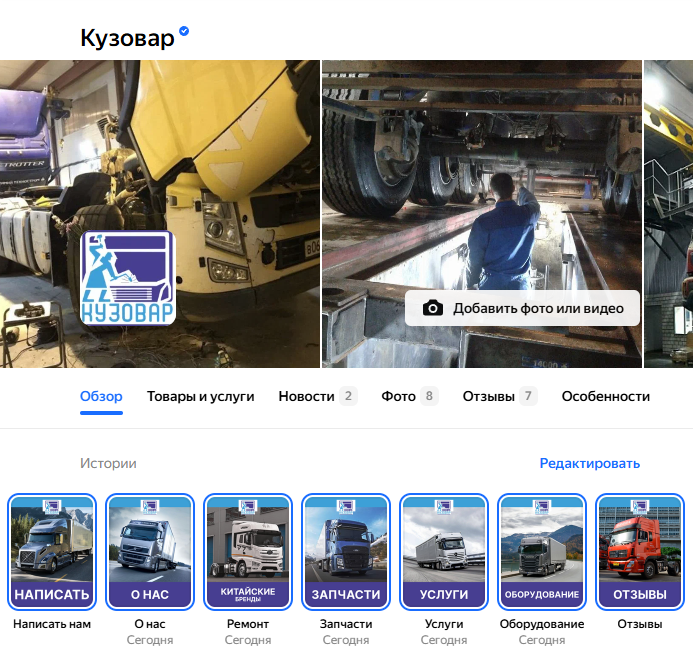Open the ОБОРУДОВАНИЕ story thumbnail
The height and width of the screenshot is (656, 693).
(542, 552)
